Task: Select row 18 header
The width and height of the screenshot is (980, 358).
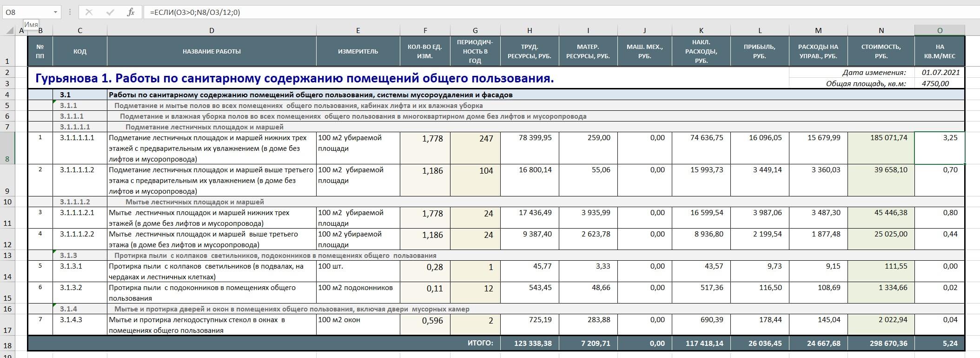Action: pos(7,344)
